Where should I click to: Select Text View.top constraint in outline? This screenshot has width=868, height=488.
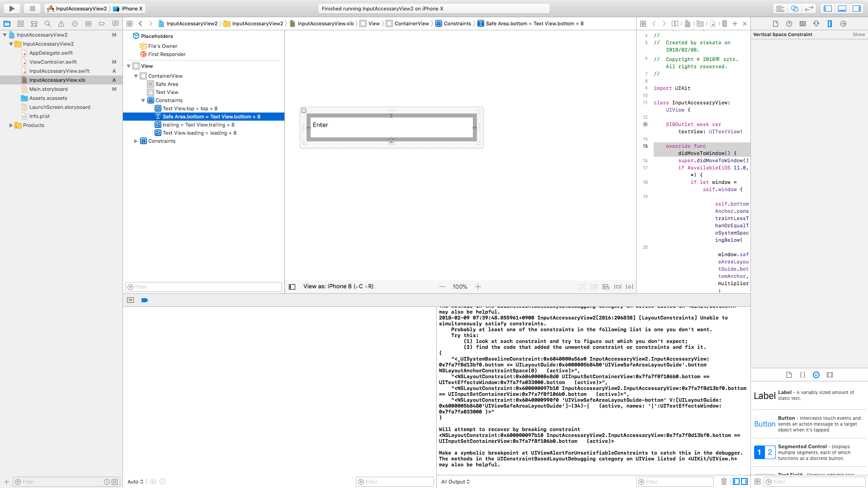pos(190,108)
